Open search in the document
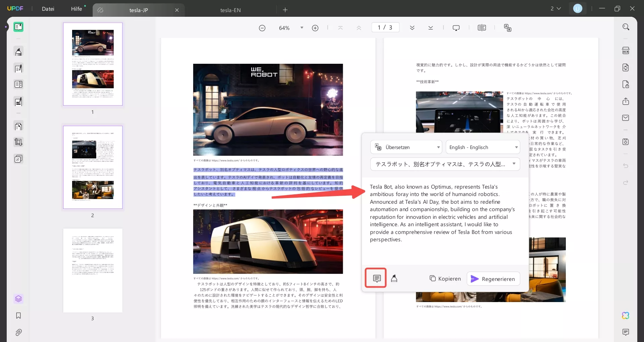Screen dimensions: 644x342 click(x=626, y=27)
